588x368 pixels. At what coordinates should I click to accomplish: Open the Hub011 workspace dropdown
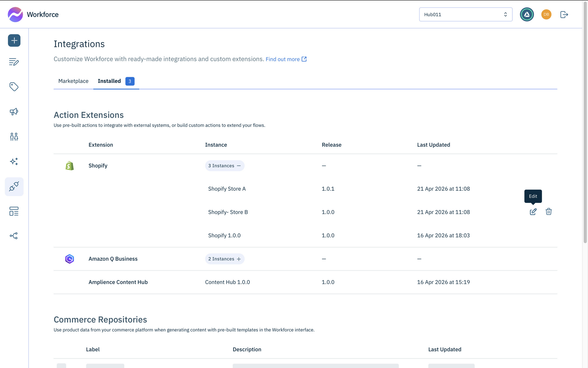(465, 14)
